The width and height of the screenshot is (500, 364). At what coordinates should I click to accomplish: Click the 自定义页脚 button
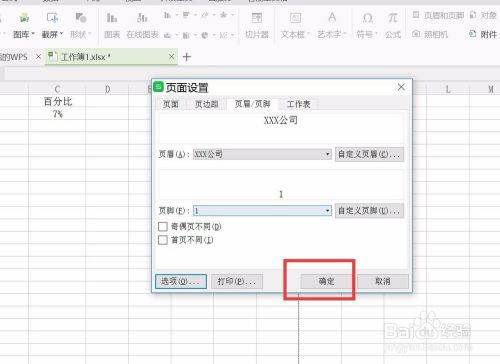click(369, 211)
